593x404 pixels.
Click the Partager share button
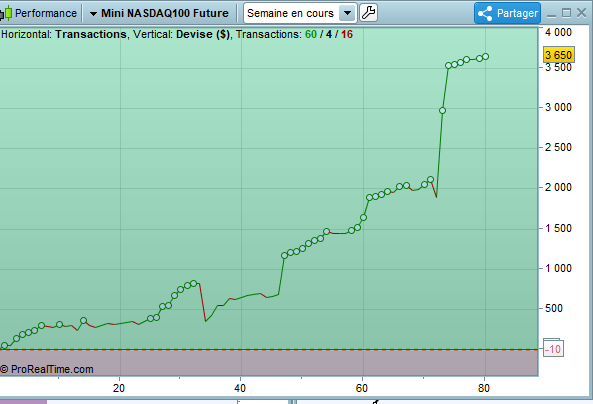(x=507, y=13)
